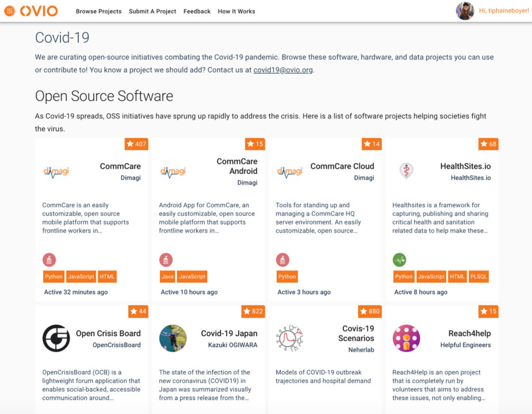
Task: Select the Python tag on CommCare card
Action: tap(54, 276)
